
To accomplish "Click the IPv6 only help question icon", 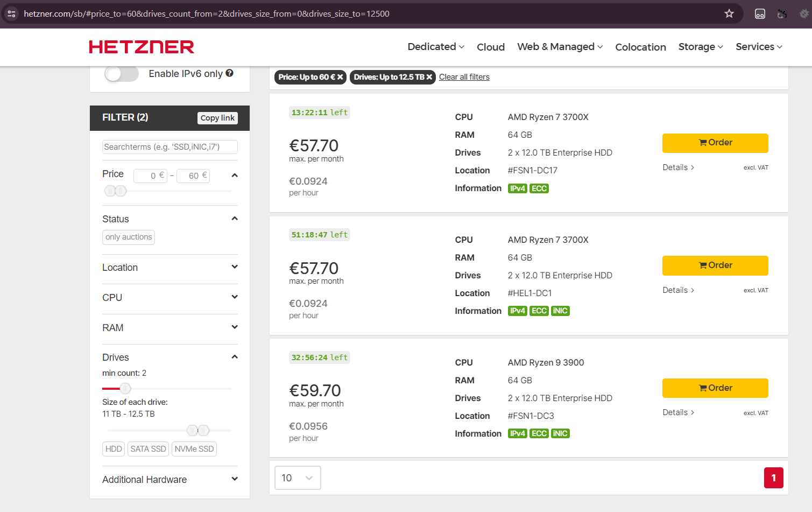I will coord(229,73).
